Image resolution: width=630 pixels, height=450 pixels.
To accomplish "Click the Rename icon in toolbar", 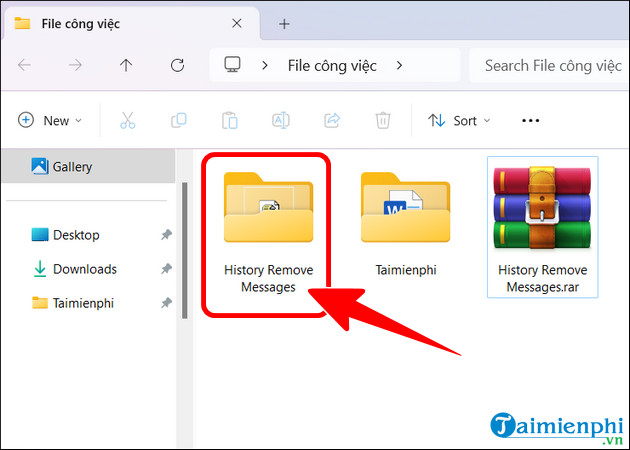I will click(281, 120).
